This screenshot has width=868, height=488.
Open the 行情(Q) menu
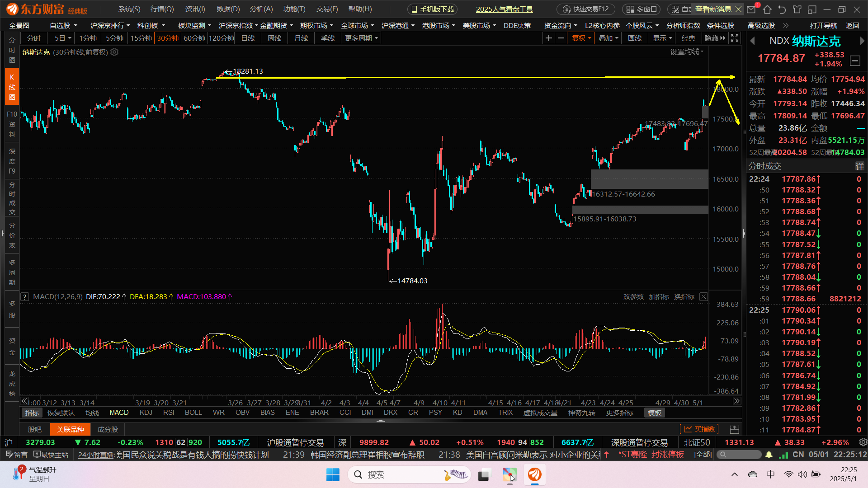coord(162,9)
